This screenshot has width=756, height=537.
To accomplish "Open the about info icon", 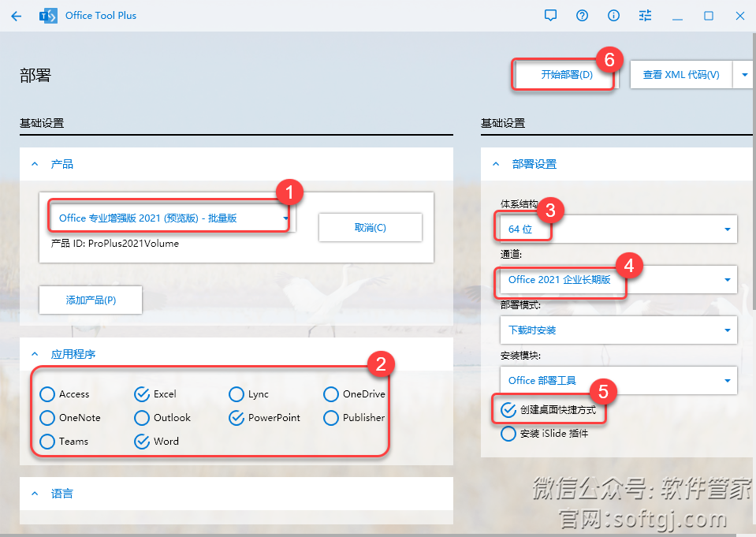I will (x=613, y=16).
